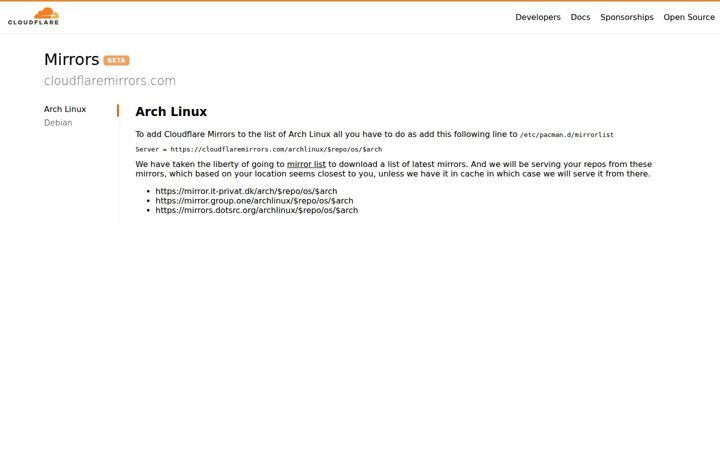Select Arch Linux in the sidebar
The width and height of the screenshot is (720, 450).
(x=65, y=109)
